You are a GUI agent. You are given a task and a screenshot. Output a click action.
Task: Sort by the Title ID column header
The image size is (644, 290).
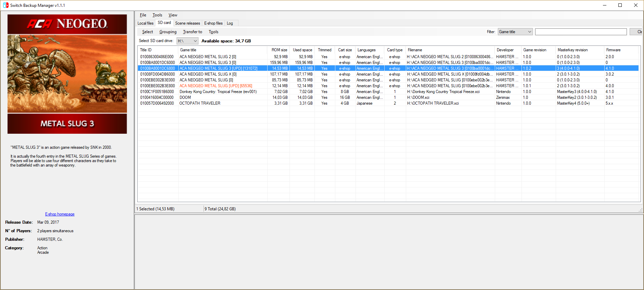(x=158, y=50)
